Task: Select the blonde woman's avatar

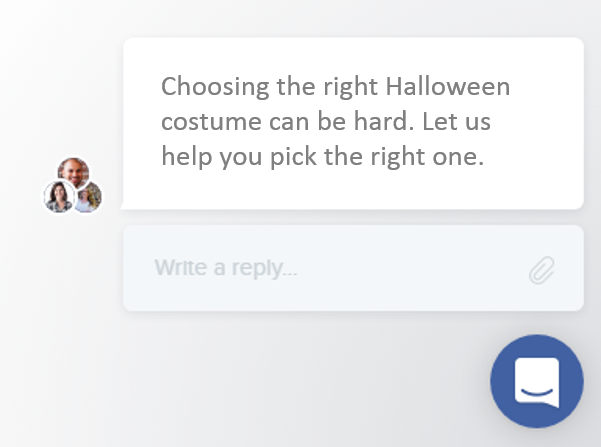Action: tap(89, 197)
